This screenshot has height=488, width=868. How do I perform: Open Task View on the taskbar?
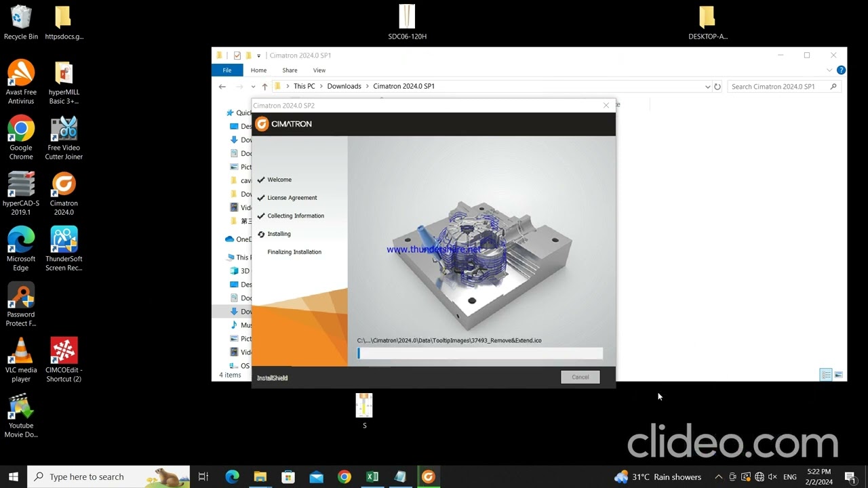click(x=203, y=476)
